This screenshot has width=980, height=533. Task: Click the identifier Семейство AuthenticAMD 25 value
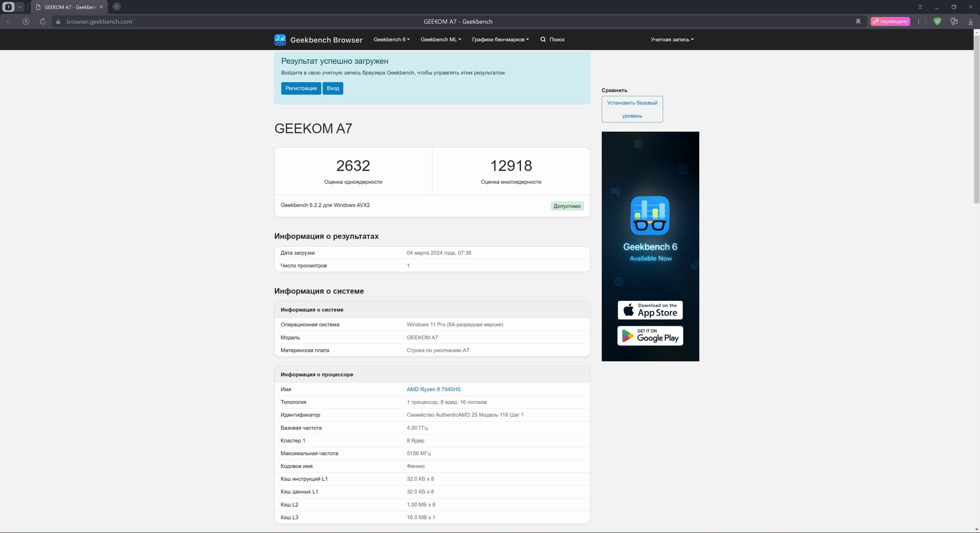point(465,415)
